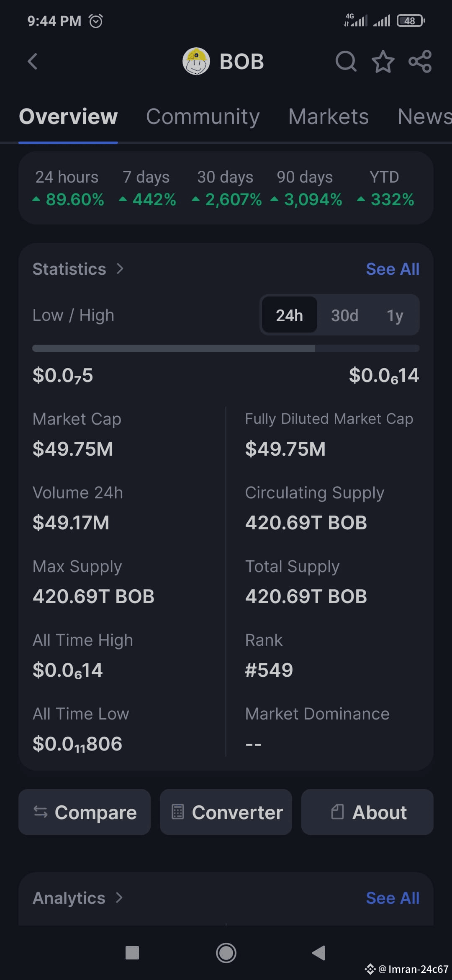Switch to Community tab
The height and width of the screenshot is (980, 452).
pyautogui.click(x=203, y=116)
